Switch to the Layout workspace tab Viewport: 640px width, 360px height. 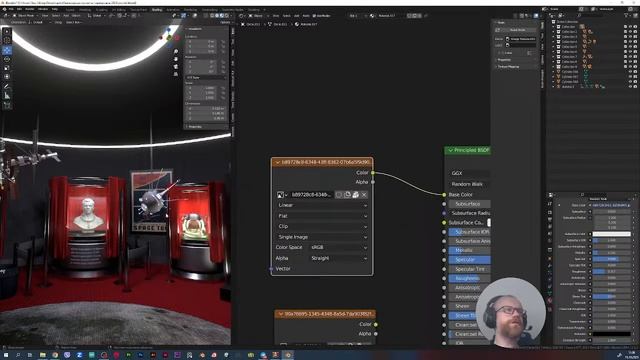coord(70,9)
